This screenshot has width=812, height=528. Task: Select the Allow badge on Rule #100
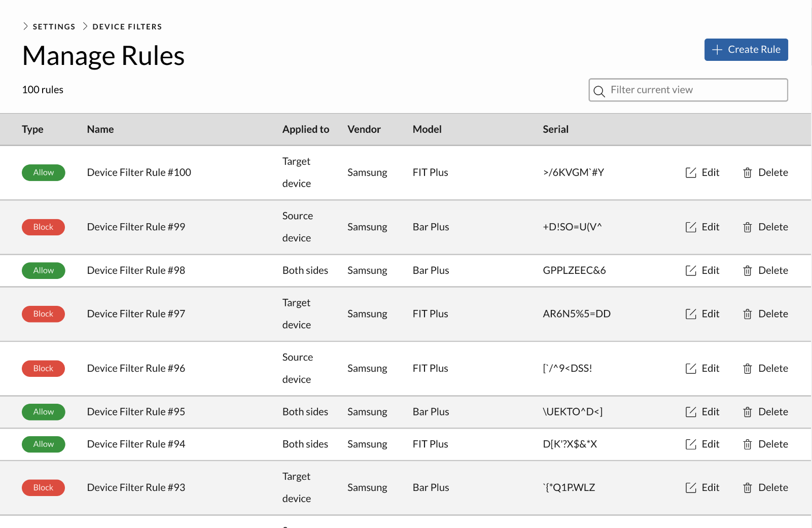[44, 172]
